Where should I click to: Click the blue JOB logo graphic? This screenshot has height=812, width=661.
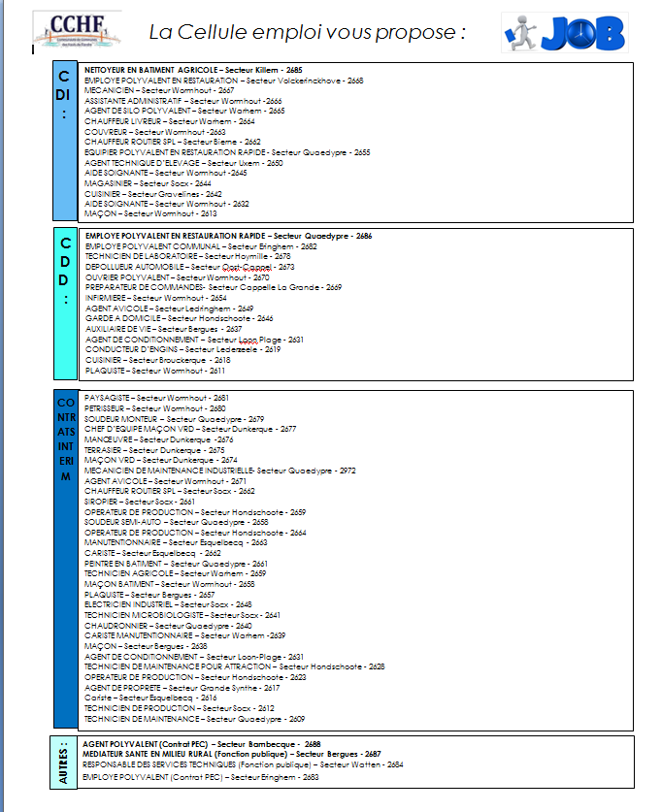click(x=565, y=33)
